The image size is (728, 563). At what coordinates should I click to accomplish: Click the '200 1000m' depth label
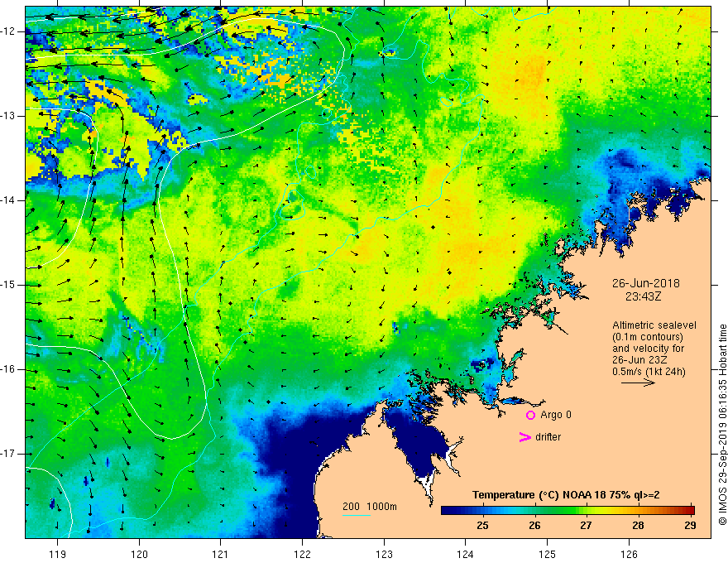[x=370, y=507]
